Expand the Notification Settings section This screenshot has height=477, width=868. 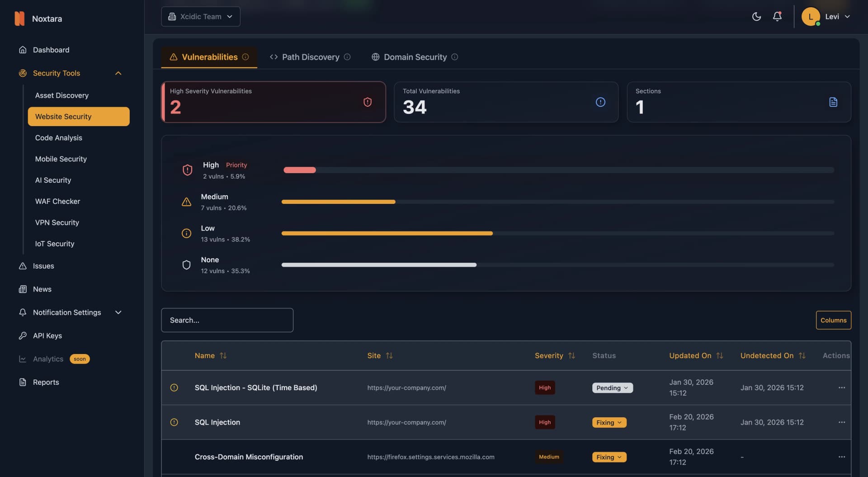[x=118, y=312]
